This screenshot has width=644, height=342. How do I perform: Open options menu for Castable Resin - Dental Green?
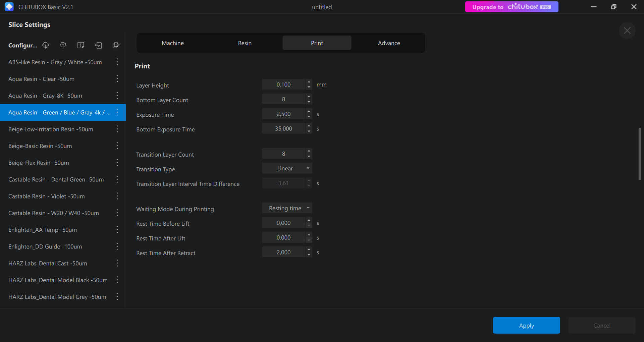coord(117,179)
